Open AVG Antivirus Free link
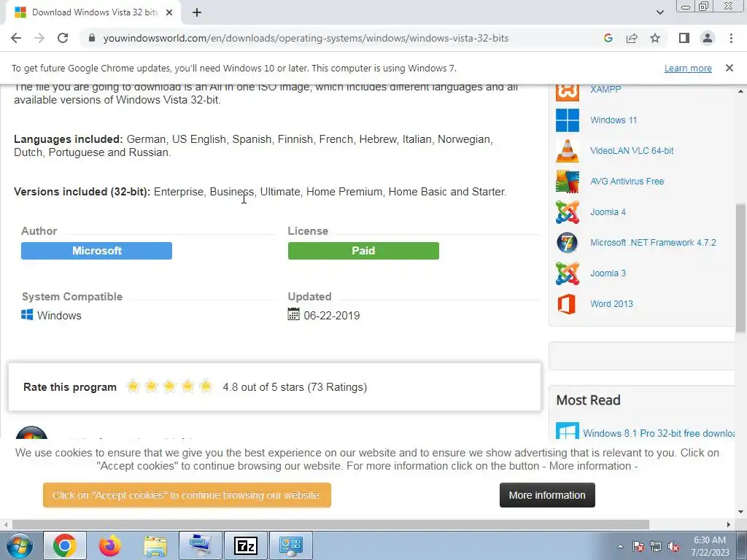The image size is (747, 560). (627, 181)
